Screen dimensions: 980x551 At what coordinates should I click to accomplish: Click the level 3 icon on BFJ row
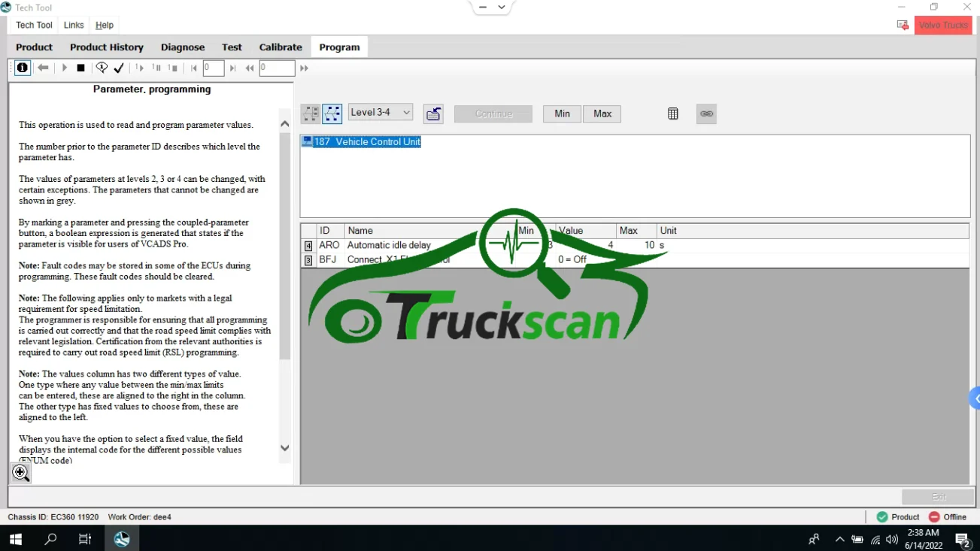pyautogui.click(x=308, y=260)
